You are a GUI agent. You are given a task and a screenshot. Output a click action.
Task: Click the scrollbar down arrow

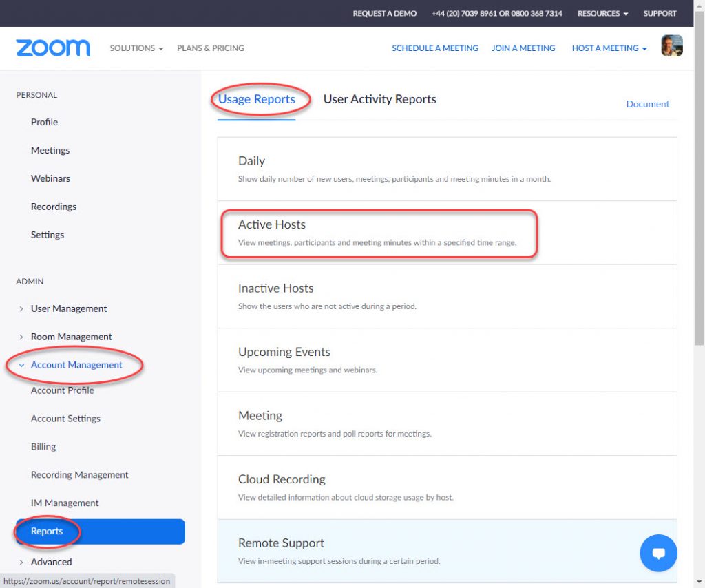[x=699, y=582]
